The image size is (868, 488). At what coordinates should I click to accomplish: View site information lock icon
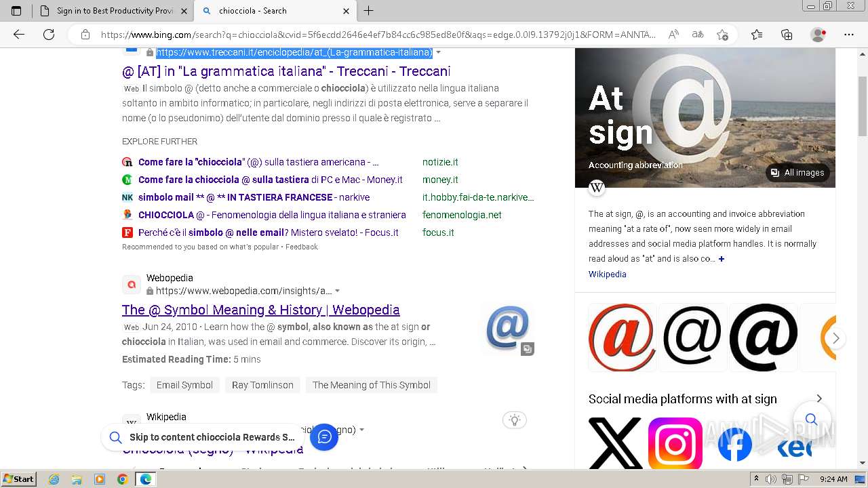(85, 35)
